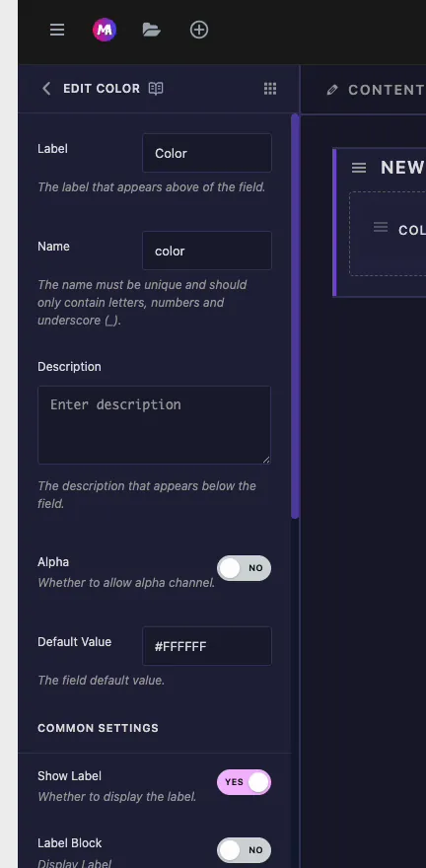The width and height of the screenshot is (426, 868).
Task: Click the pencil icon beside CONTENT
Action: [332, 90]
